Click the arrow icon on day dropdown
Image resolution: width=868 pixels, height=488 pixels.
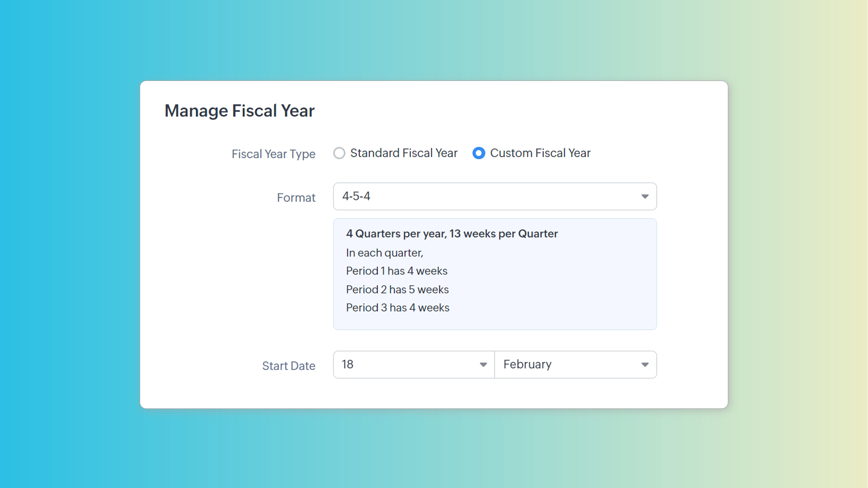483,365
